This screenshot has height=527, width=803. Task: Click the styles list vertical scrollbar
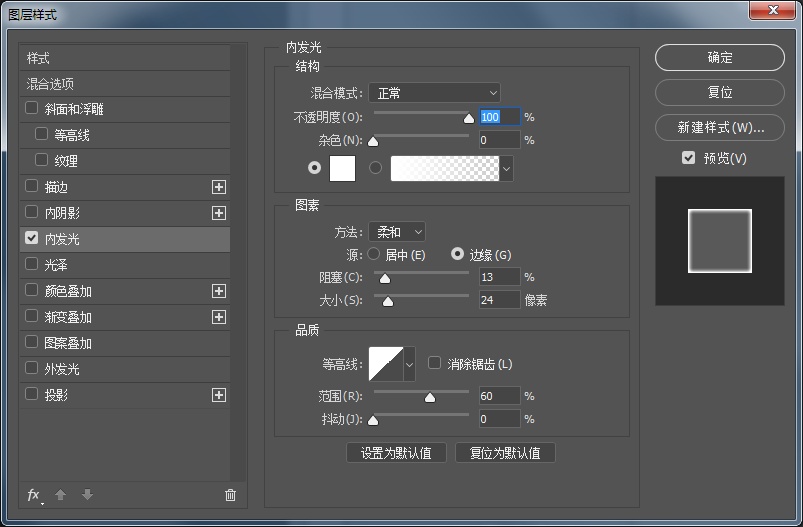click(238, 262)
